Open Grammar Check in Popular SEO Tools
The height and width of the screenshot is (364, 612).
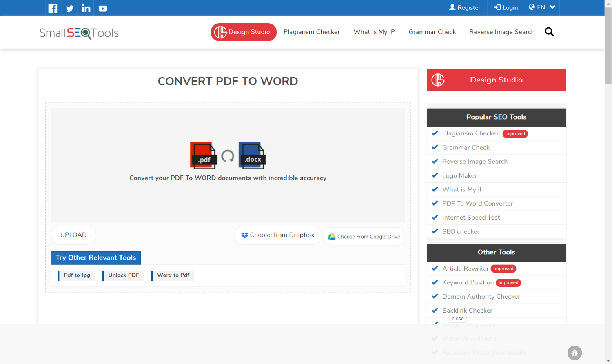click(466, 148)
